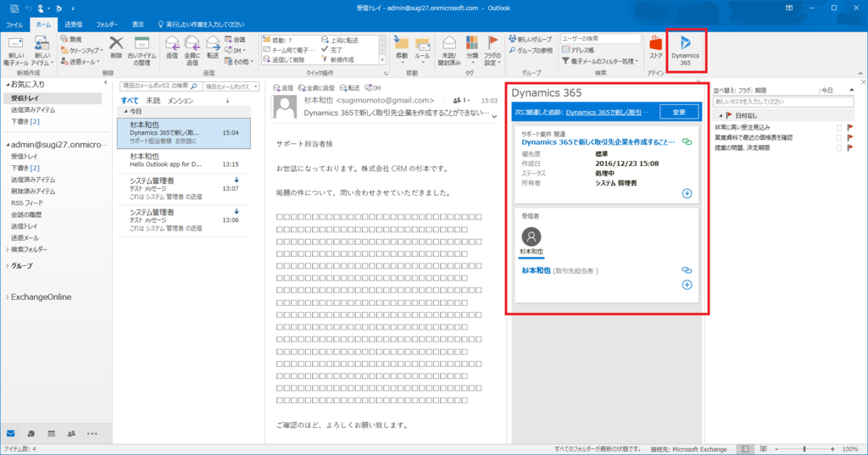868x455 pixels.
Task: Select quick step 上司に転送
Action: pyautogui.click(x=340, y=41)
